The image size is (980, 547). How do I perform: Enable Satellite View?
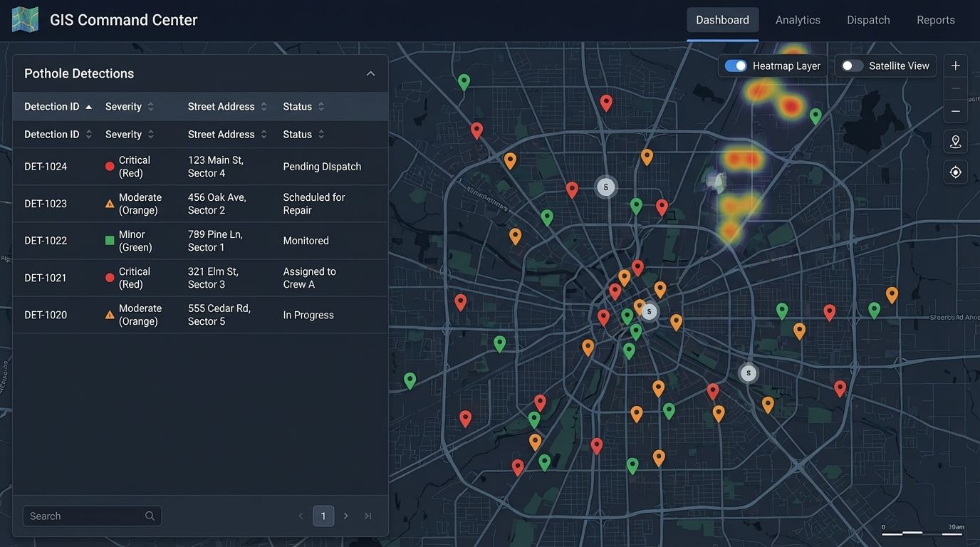pos(850,66)
